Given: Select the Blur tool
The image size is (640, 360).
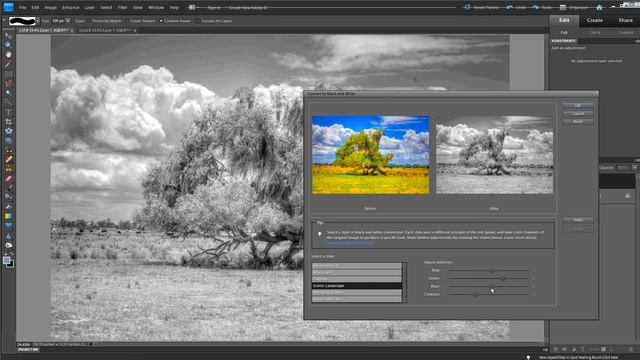Looking at the screenshot, I should [8, 236].
